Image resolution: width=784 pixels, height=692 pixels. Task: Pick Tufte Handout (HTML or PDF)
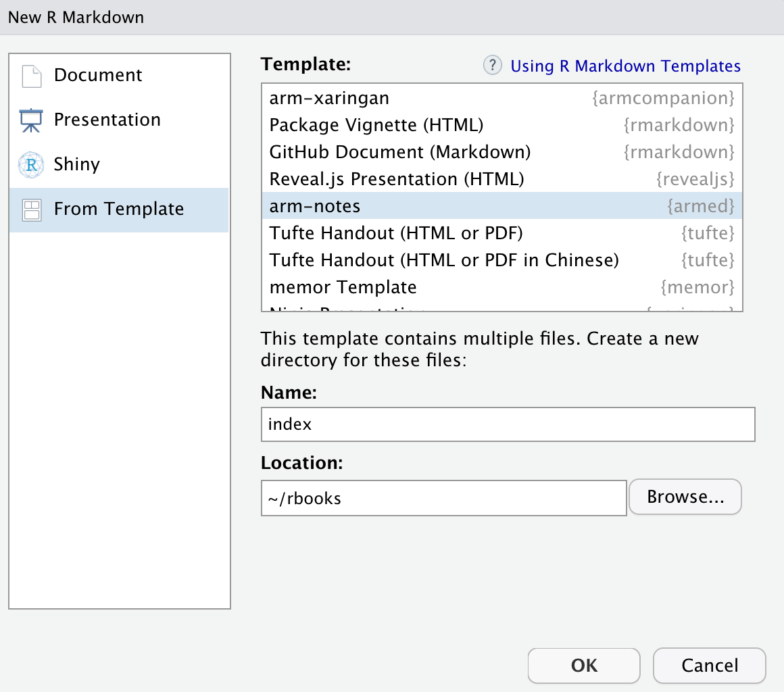pyautogui.click(x=396, y=233)
